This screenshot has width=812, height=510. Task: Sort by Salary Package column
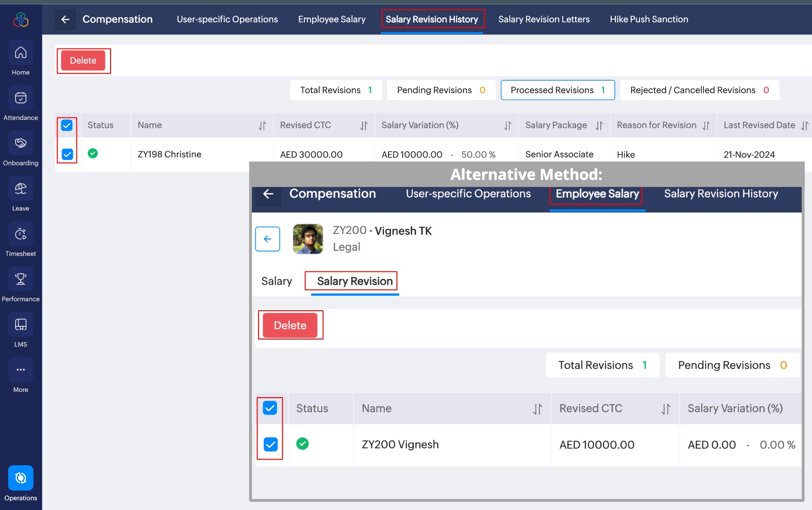599,126
